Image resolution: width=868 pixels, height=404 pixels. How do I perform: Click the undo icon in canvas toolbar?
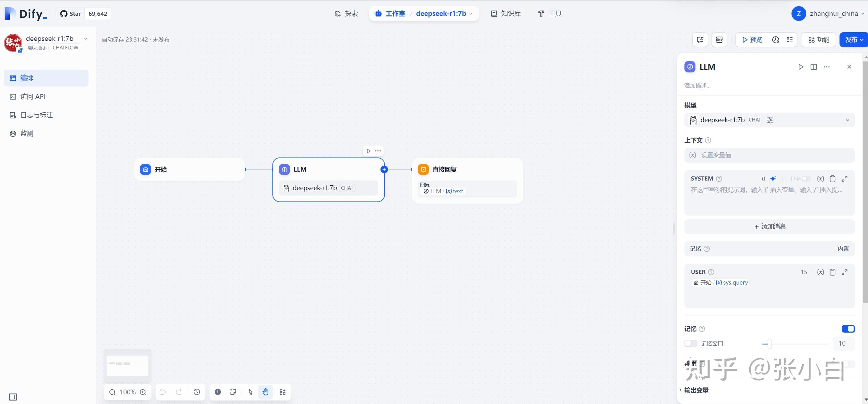click(x=163, y=392)
